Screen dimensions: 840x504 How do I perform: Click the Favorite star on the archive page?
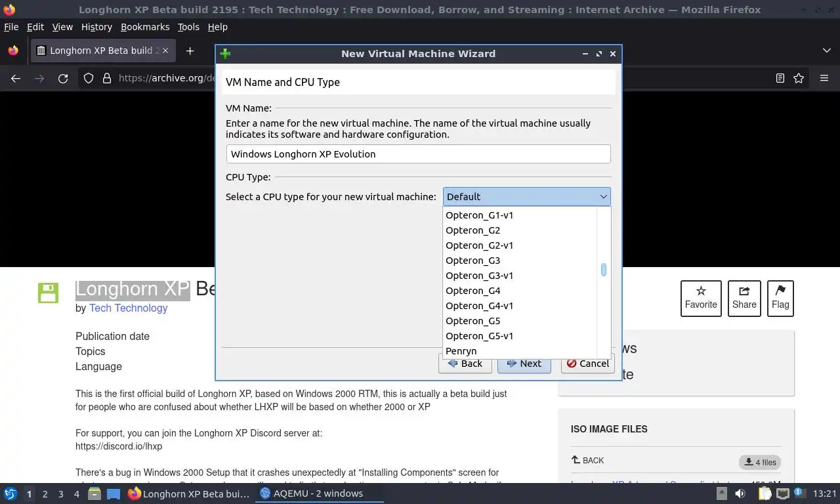[701, 298]
